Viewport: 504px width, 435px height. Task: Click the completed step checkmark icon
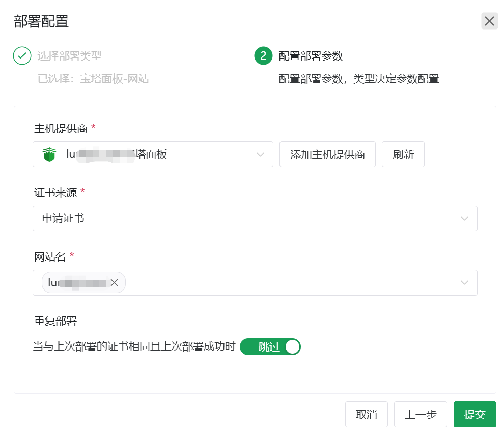pyautogui.click(x=22, y=56)
